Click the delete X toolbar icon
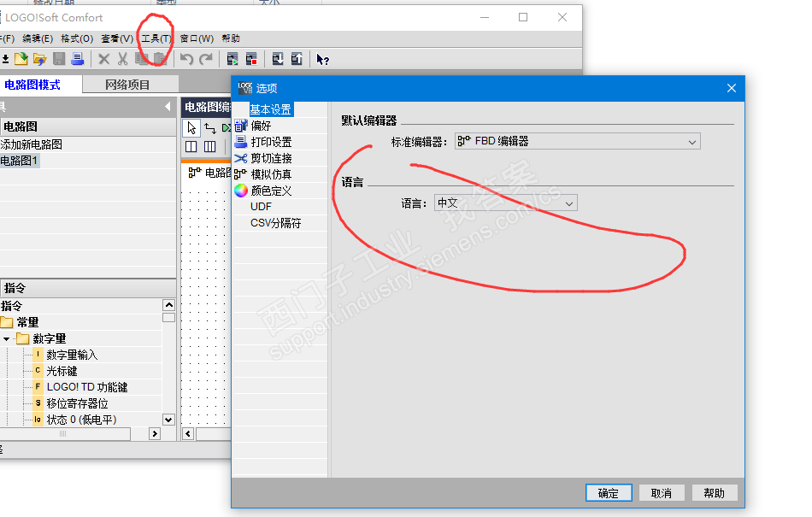This screenshot has height=517, width=812. (x=104, y=59)
